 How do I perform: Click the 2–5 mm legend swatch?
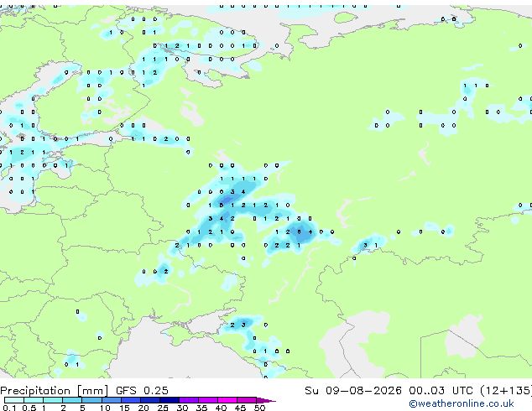[72, 400]
